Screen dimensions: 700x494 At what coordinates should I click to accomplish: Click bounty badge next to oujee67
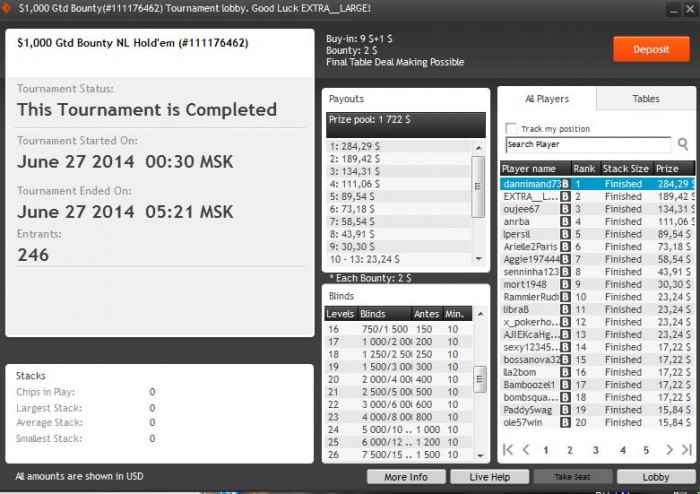[565, 209]
